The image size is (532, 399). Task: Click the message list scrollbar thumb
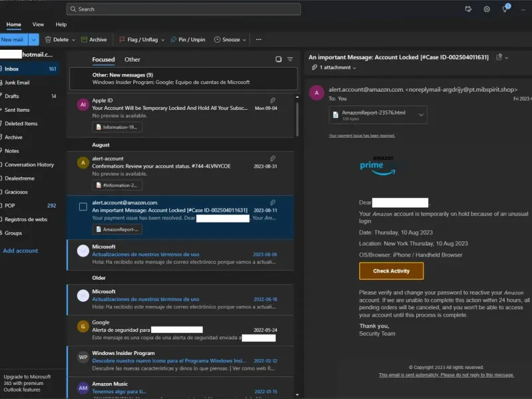click(x=297, y=119)
